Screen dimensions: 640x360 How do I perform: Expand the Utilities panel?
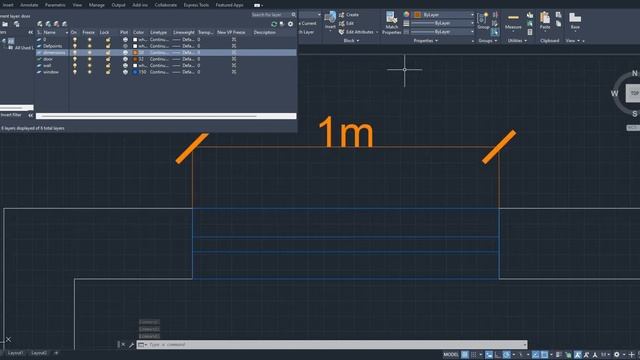pyautogui.click(x=517, y=40)
